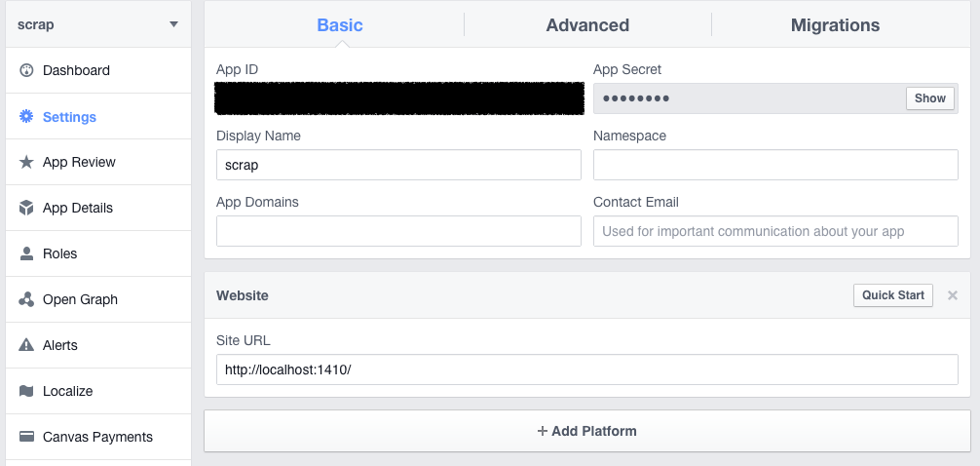Viewport: 980px width, 466px height.
Task: Click the Dashboard gauge icon
Action: point(26,70)
